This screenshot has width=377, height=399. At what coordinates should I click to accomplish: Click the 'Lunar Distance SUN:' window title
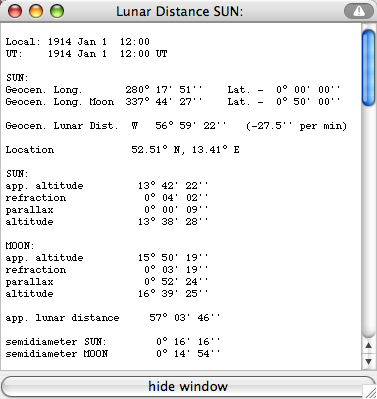pyautogui.click(x=179, y=12)
